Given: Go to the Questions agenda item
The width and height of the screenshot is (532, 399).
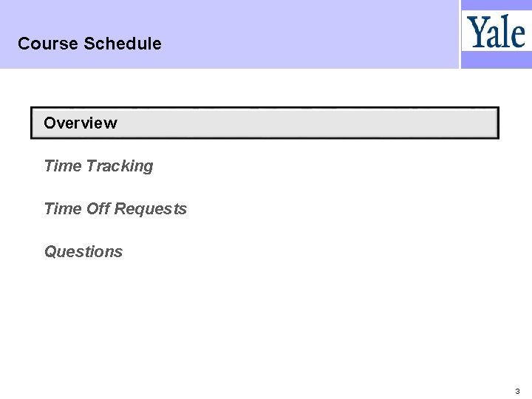Looking at the screenshot, I should (83, 251).
